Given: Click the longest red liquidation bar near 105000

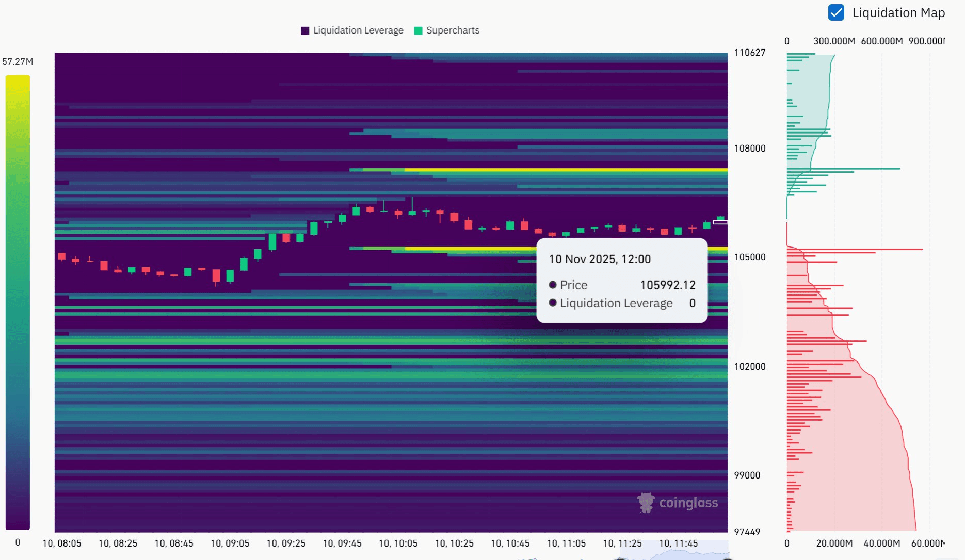Looking at the screenshot, I should [855, 250].
